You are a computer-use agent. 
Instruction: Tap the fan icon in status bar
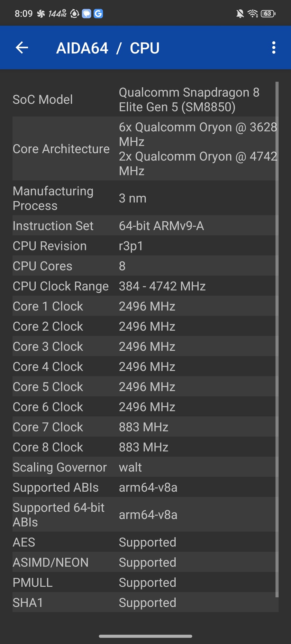click(x=41, y=14)
